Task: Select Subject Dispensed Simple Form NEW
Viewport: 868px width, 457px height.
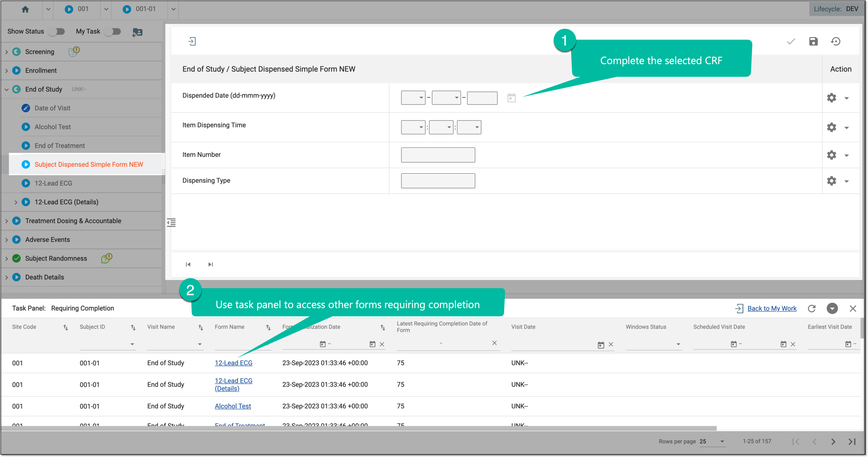Action: pos(89,164)
